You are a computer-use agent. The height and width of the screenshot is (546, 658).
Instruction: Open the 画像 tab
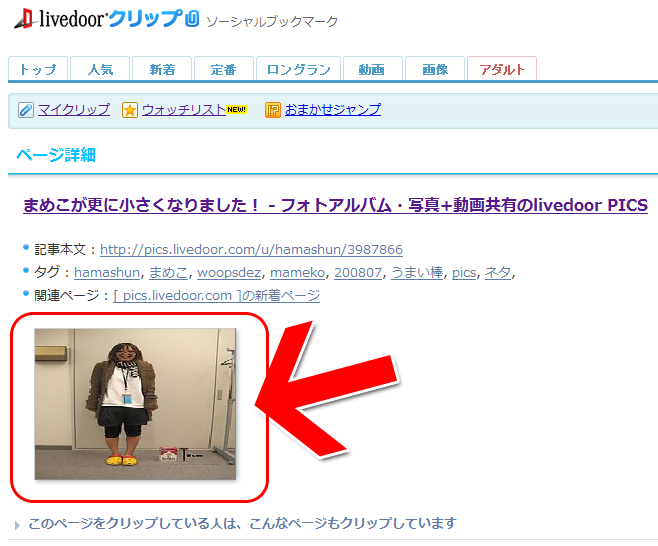435,69
